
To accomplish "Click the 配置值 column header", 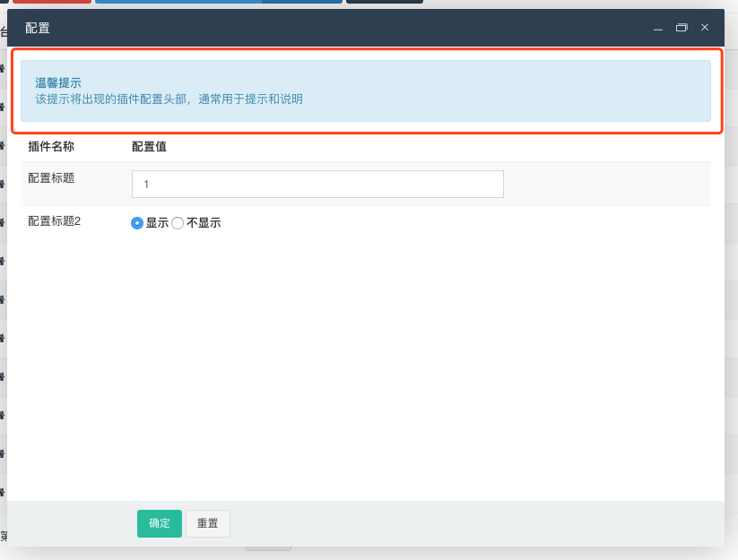I will click(x=149, y=147).
